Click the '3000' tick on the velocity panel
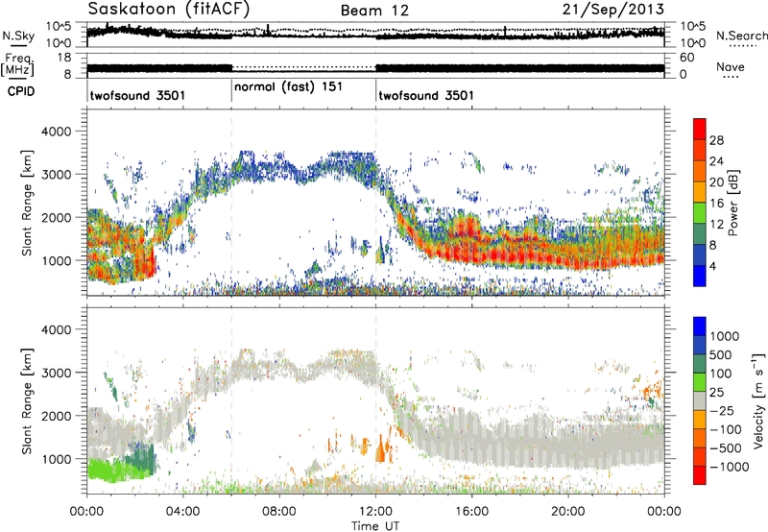This screenshot has width=768, height=532. [56, 373]
